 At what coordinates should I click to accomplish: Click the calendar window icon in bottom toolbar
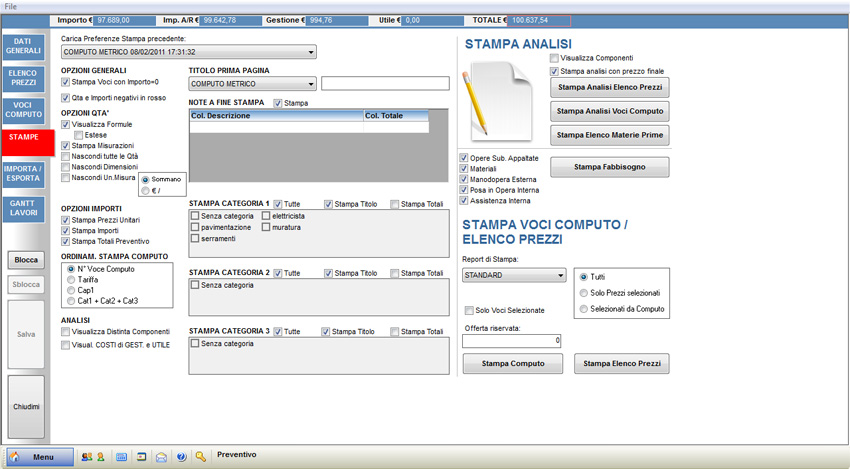142,457
